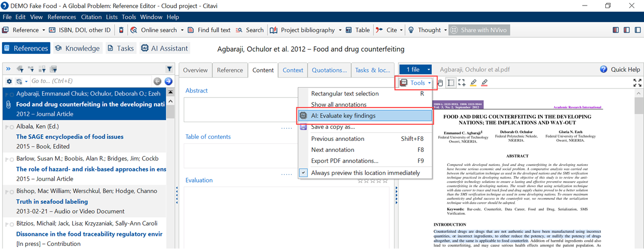Select the hand pan tool in PDF toolbar

click(x=441, y=83)
